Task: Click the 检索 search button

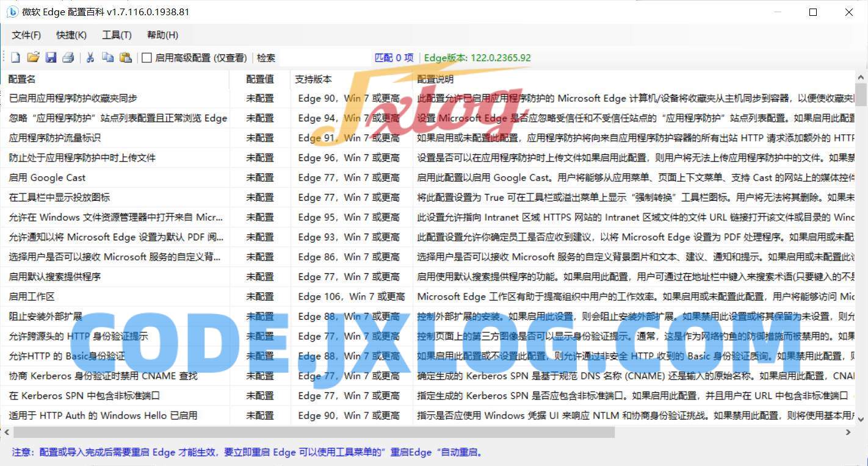Action: (267, 57)
